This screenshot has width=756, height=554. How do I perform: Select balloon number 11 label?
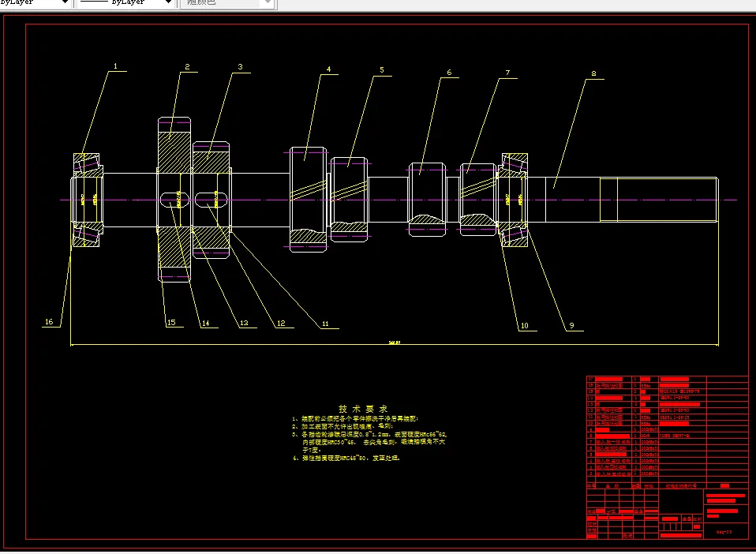coord(325,324)
